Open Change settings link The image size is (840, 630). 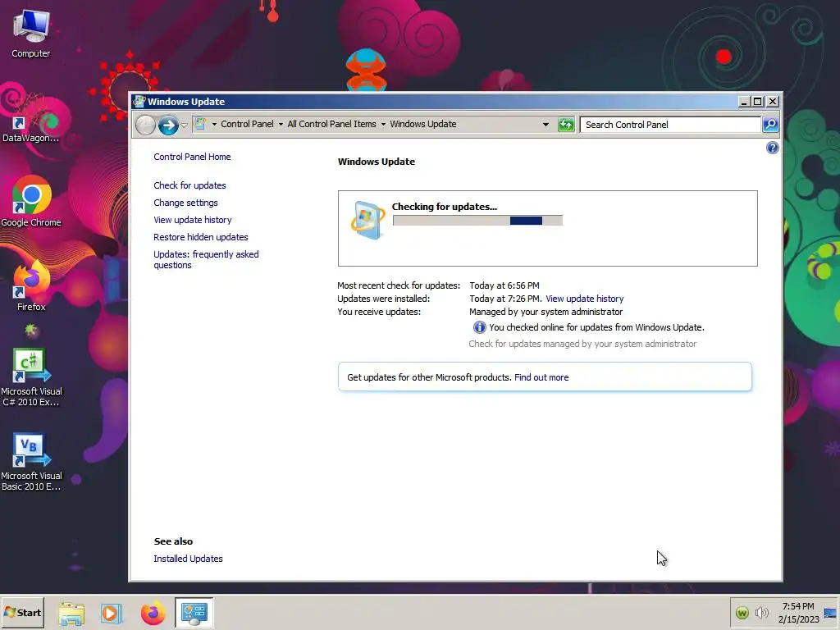pyautogui.click(x=185, y=203)
